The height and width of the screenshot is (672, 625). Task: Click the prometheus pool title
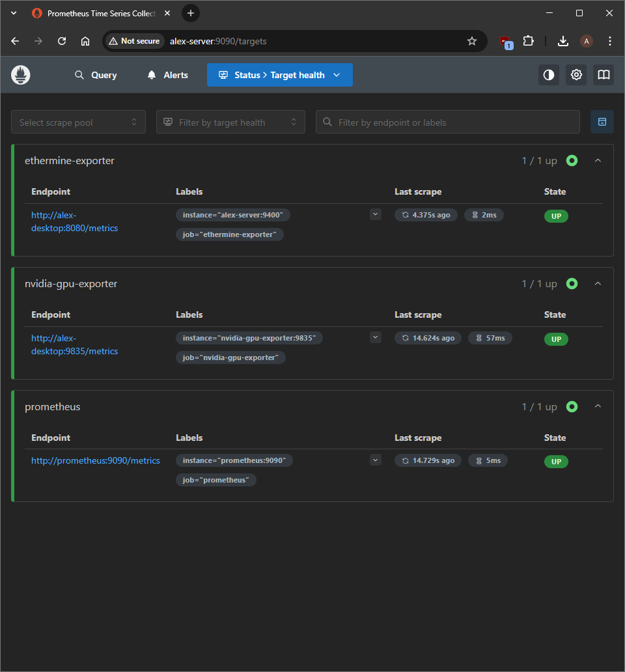point(52,407)
